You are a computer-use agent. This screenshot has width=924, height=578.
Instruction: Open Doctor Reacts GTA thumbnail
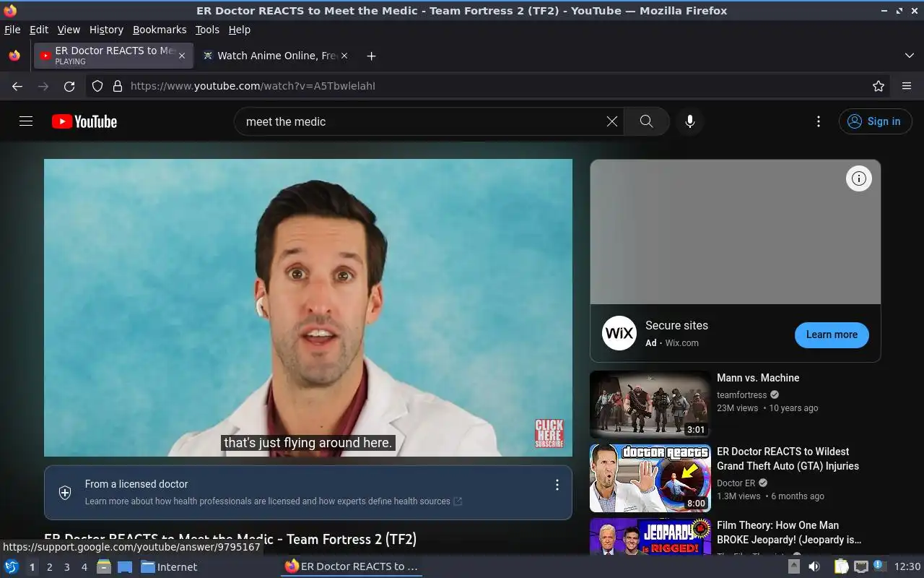pos(650,478)
